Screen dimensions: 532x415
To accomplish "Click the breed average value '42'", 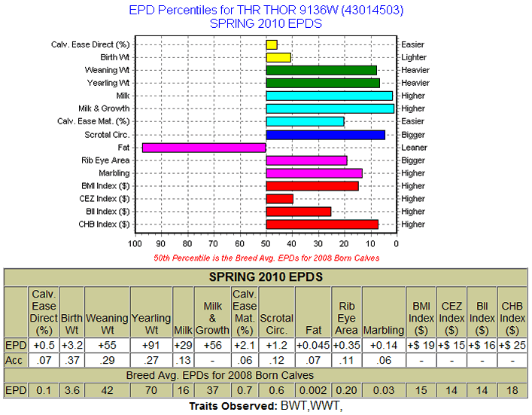I will coord(107,390).
